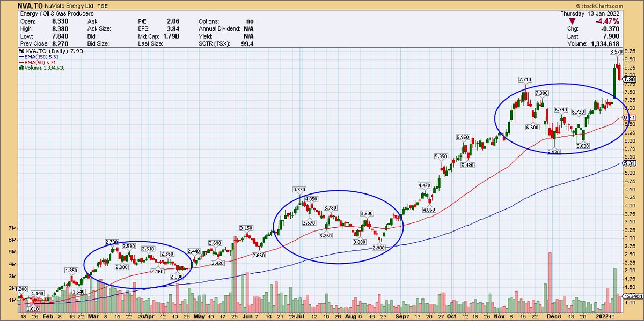Click the 3.150 price annotation

[246, 228]
